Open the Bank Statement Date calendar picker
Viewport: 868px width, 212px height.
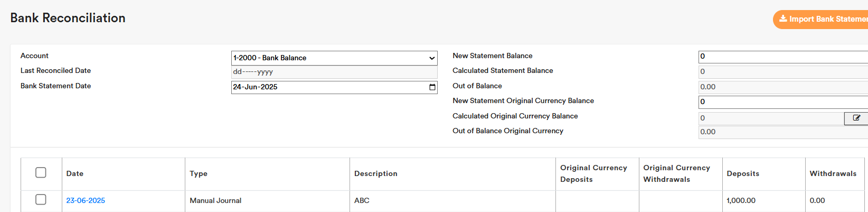click(x=432, y=87)
